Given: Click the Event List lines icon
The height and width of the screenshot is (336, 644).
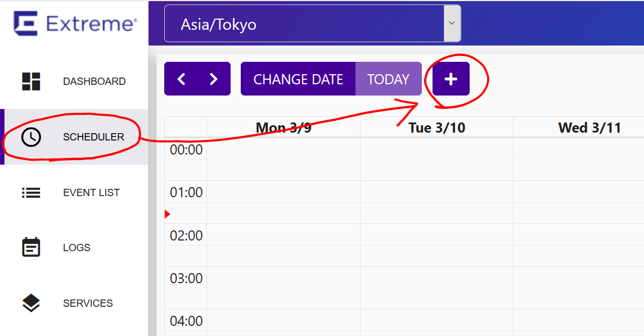Looking at the screenshot, I should [x=31, y=192].
